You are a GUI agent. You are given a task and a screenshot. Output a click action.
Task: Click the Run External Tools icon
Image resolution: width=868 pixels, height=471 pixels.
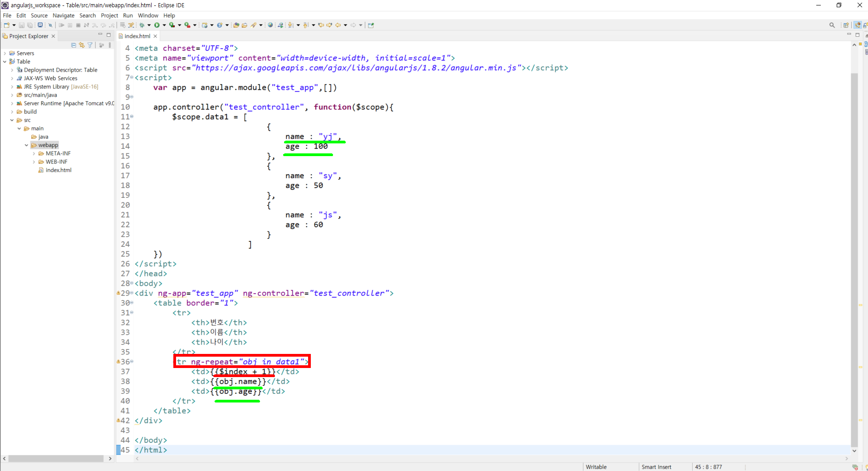click(187, 25)
